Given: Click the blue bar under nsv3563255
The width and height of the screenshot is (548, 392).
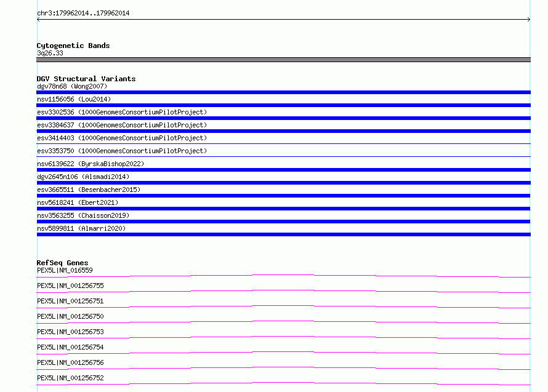Looking at the screenshot, I should coord(283,222).
